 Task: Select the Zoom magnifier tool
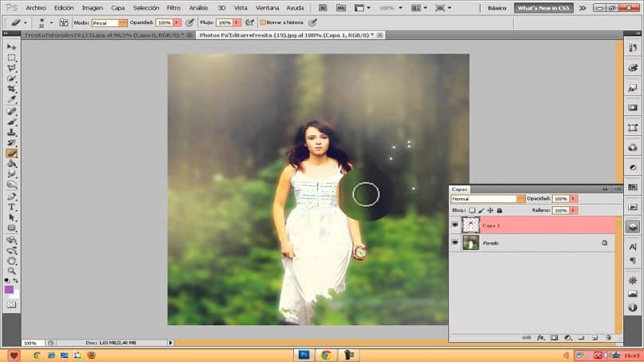point(11,271)
